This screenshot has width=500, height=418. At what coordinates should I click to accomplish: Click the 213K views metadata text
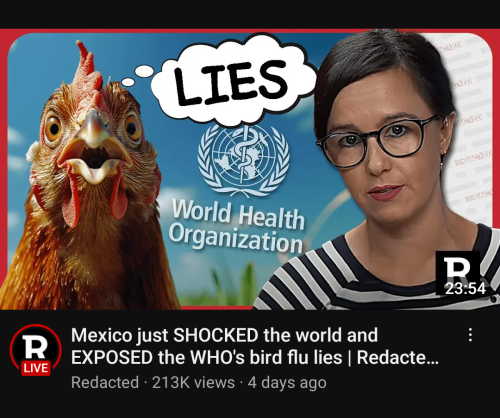pyautogui.click(x=193, y=382)
